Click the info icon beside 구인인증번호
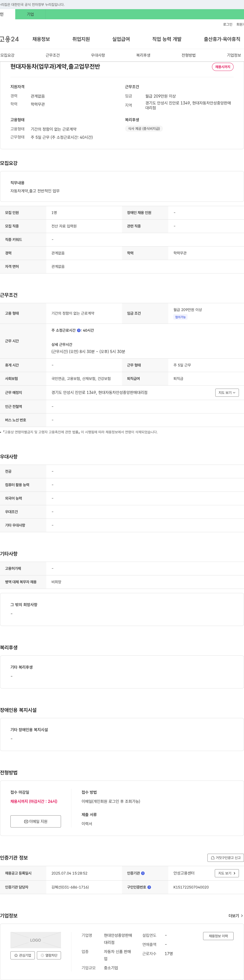 pos(149,887)
